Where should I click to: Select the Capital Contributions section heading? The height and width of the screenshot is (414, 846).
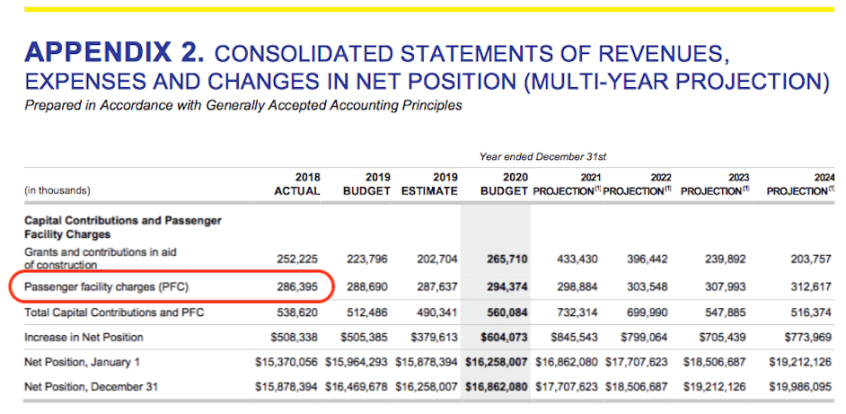click(x=121, y=226)
